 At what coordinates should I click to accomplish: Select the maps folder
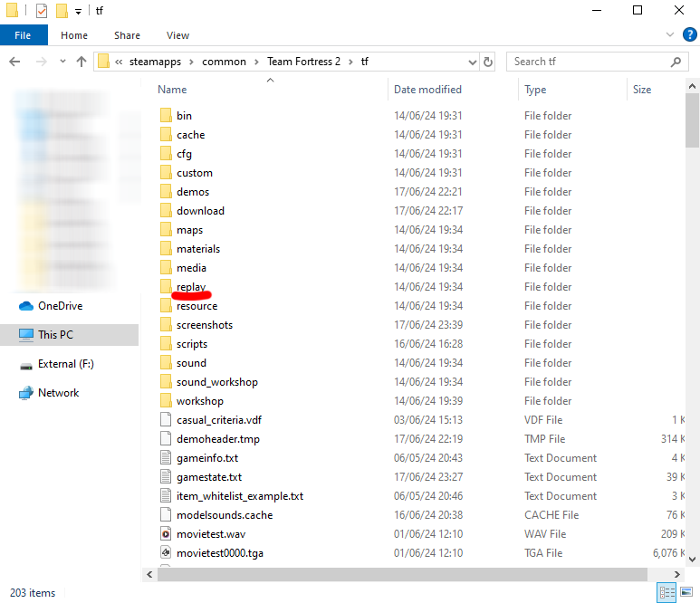tap(189, 230)
